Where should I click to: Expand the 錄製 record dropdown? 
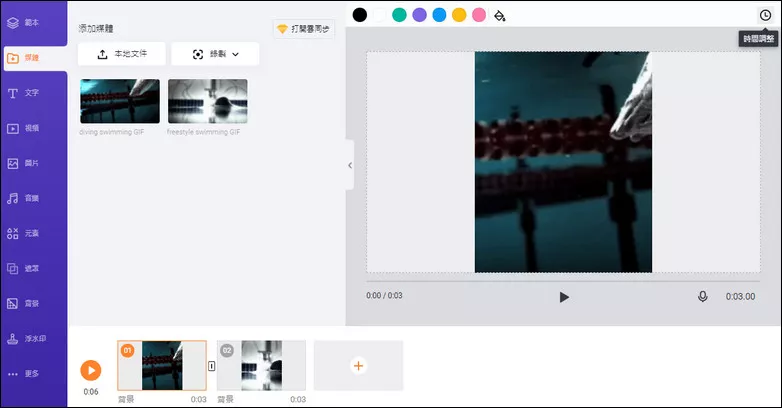215,54
